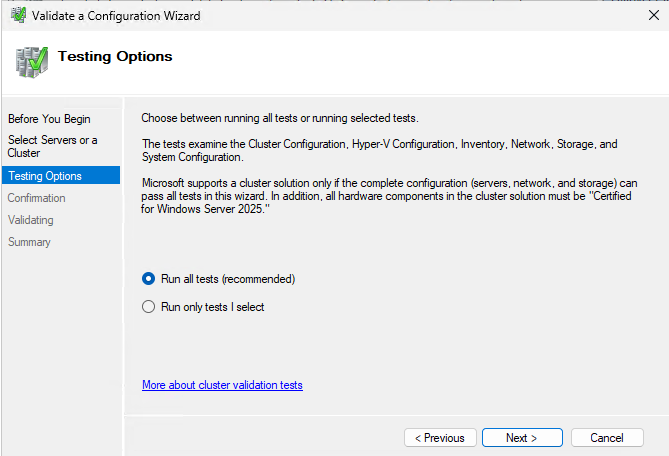The height and width of the screenshot is (456, 669).
Task: Click the Summary step in sidebar
Action: 29,242
